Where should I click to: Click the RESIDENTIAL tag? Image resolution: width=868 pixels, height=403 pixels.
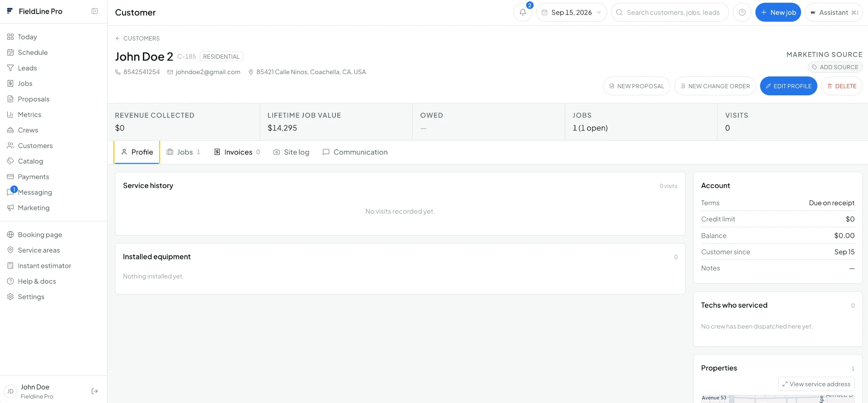coord(221,56)
